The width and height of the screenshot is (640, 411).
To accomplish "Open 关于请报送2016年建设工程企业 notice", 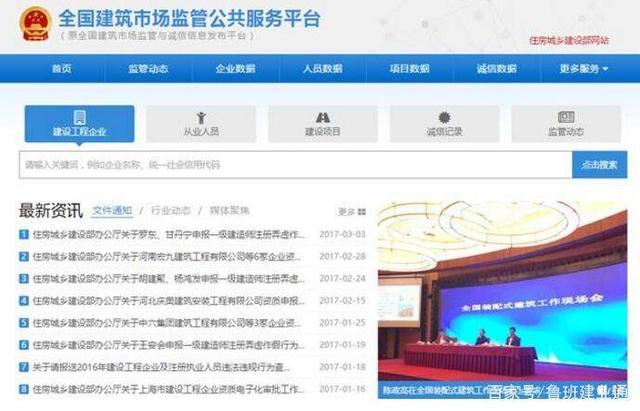I will point(161,367).
